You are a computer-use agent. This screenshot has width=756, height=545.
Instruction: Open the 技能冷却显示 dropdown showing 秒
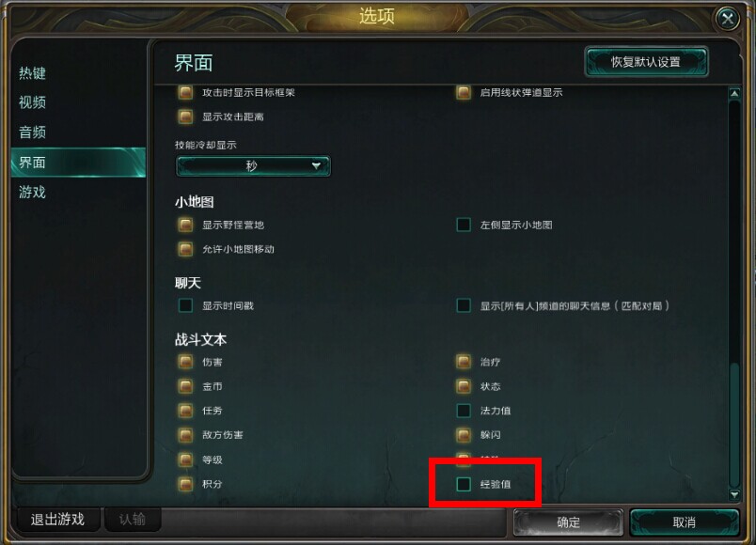click(253, 165)
